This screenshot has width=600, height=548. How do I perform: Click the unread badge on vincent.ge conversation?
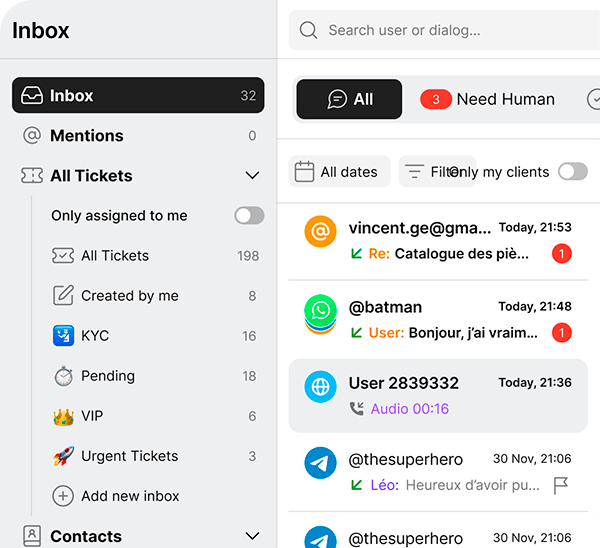coord(561,253)
